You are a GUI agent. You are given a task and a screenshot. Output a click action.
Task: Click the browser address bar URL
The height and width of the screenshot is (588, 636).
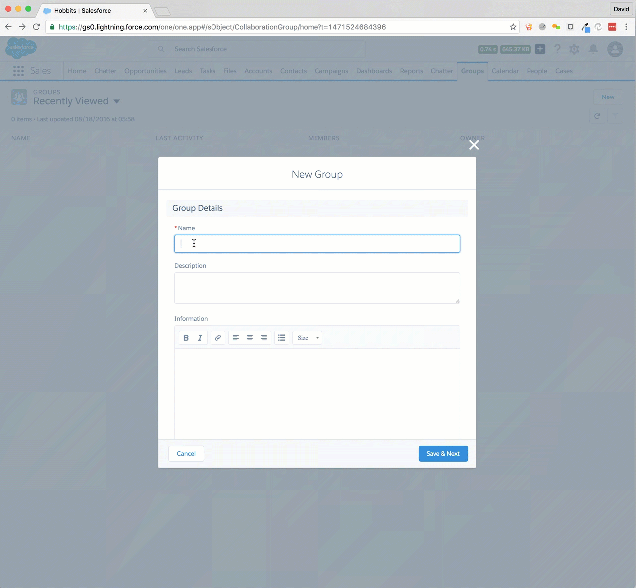point(222,27)
